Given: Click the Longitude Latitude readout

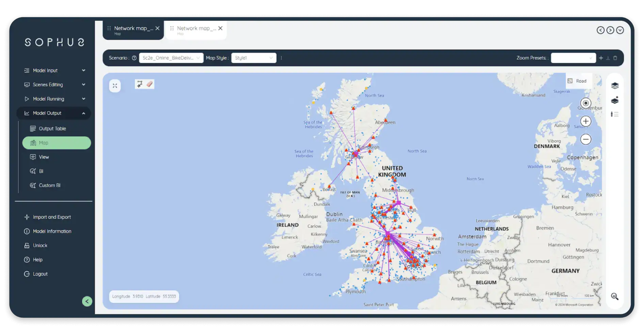Looking at the screenshot, I should (x=144, y=296).
